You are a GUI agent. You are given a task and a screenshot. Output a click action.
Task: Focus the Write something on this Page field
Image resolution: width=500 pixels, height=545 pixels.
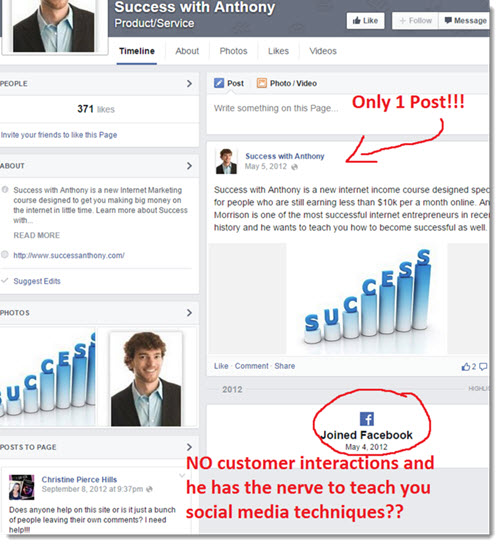[x=278, y=108]
